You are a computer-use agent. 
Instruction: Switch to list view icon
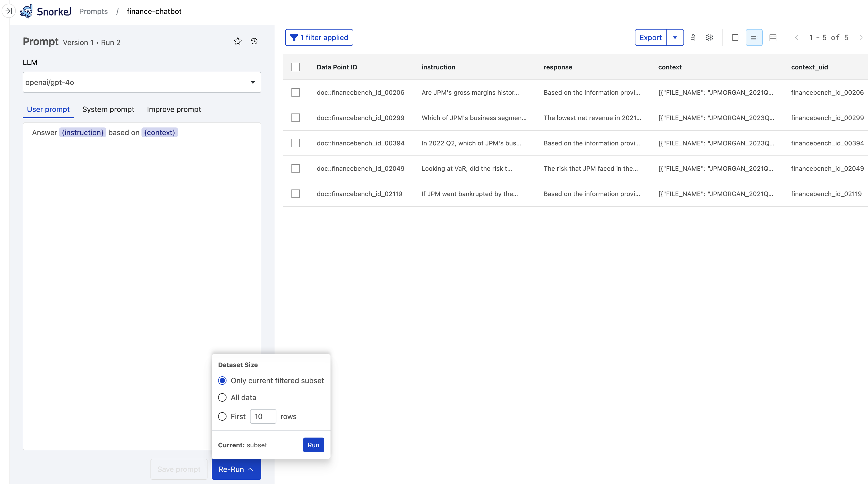[754, 37]
